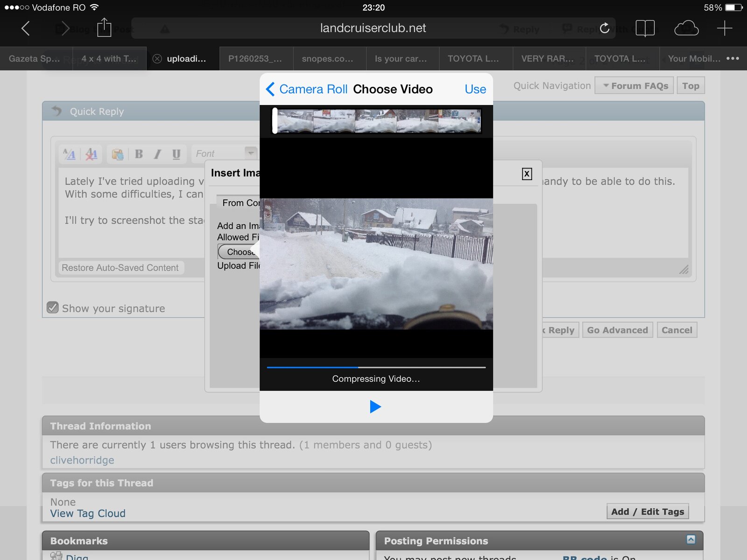Switch to the Gazeta Sp... tab

(x=36, y=59)
